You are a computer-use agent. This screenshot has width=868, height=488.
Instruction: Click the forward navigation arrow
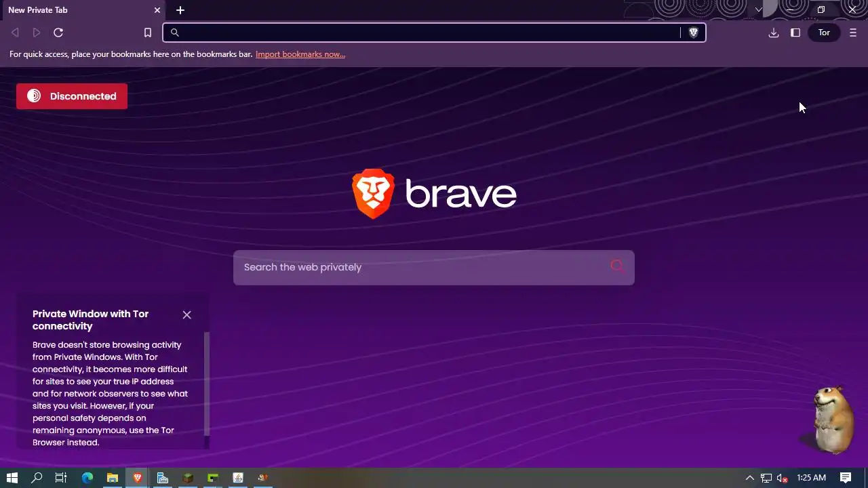(x=37, y=33)
